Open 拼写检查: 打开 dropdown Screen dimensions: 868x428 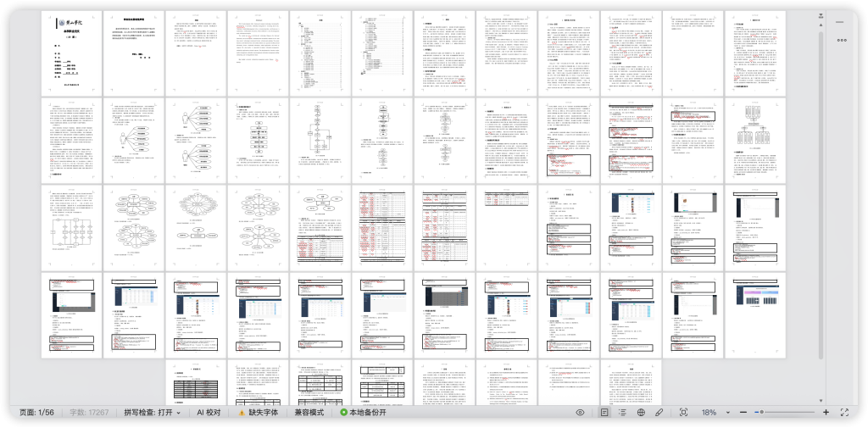153,413
